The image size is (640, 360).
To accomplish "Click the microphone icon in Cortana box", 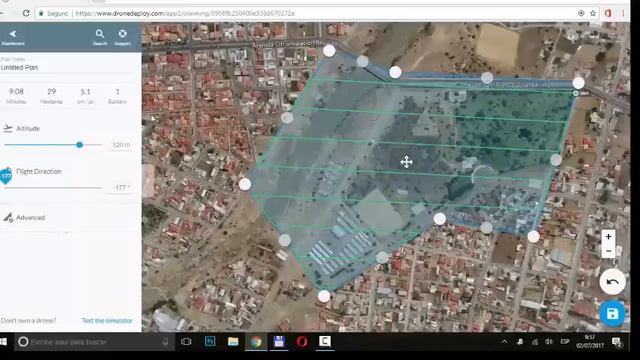I will tap(165, 342).
